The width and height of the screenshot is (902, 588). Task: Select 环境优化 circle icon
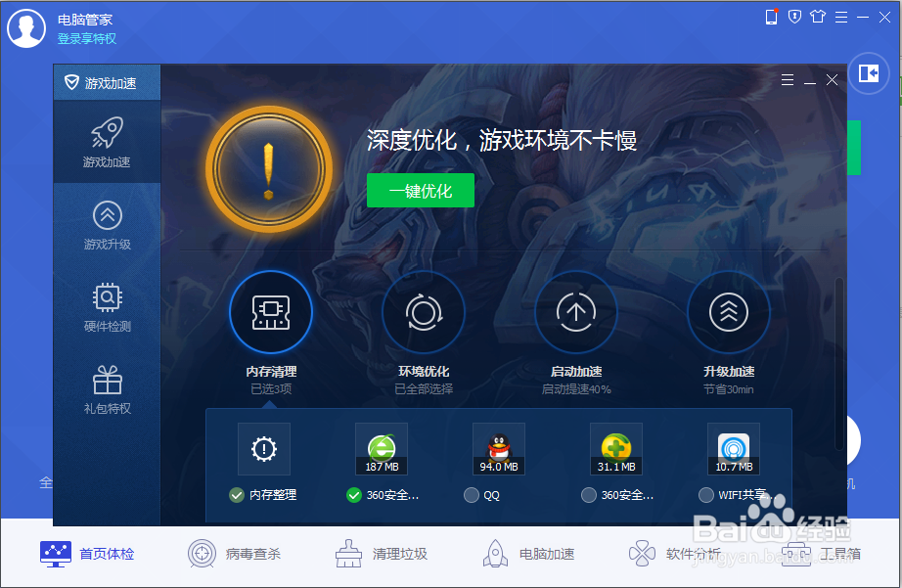tap(424, 312)
